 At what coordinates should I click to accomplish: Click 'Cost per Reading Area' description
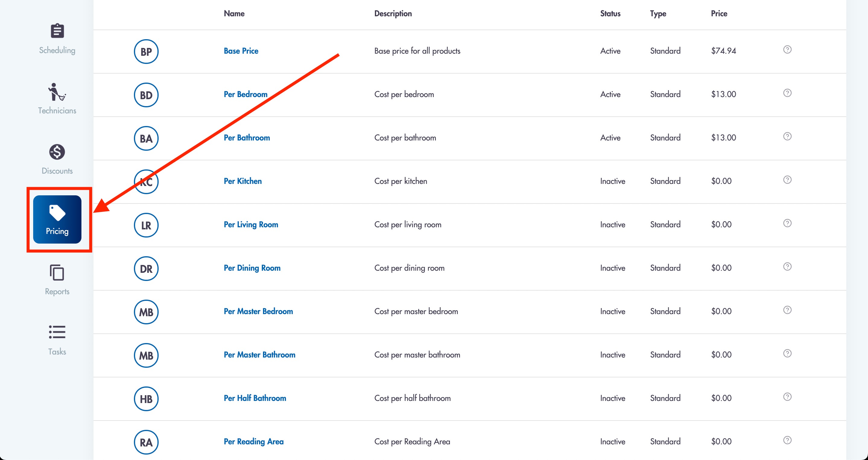(412, 442)
